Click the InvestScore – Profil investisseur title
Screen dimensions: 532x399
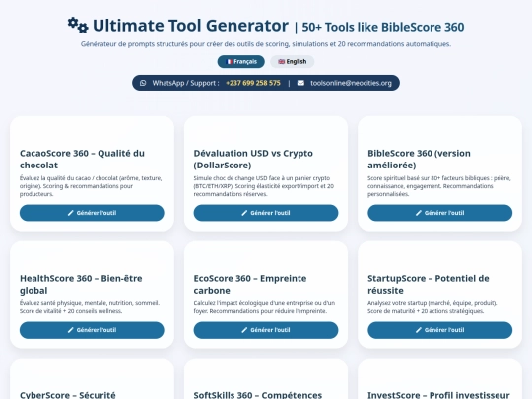pyautogui.click(x=438, y=395)
